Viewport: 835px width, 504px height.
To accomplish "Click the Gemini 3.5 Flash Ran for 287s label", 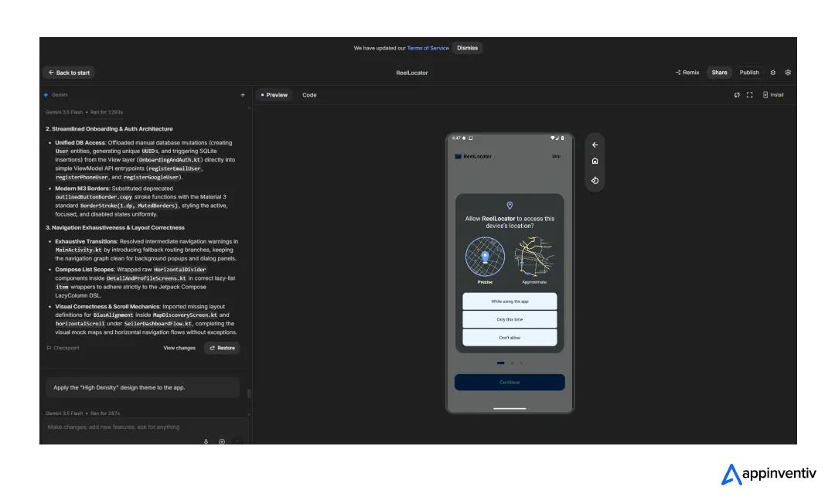I will point(83,414).
